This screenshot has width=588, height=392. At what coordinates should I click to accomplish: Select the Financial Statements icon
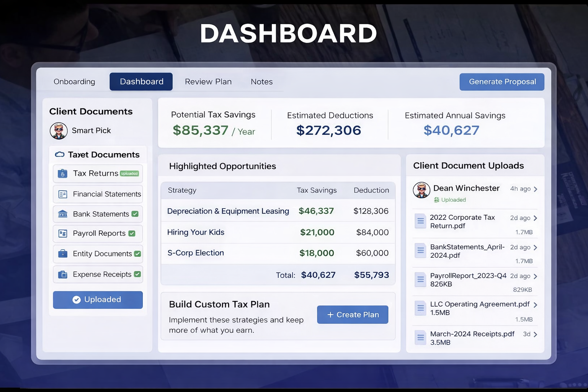pyautogui.click(x=62, y=194)
